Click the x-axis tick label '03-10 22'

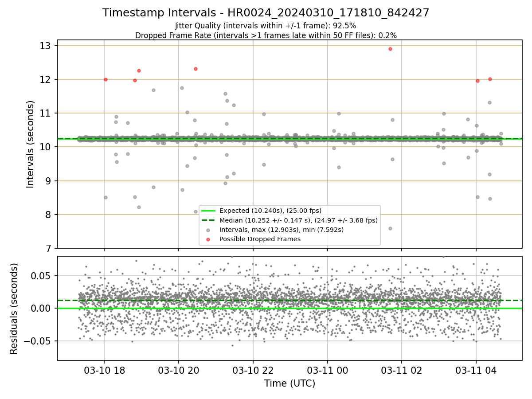pos(253,370)
